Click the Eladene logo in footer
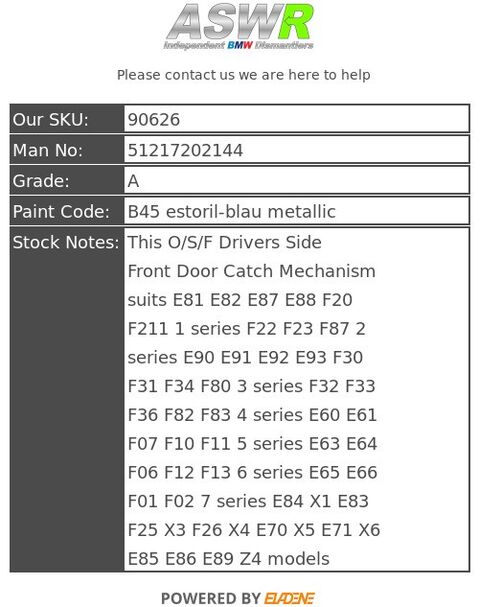This screenshot has width=480, height=607. [x=289, y=598]
